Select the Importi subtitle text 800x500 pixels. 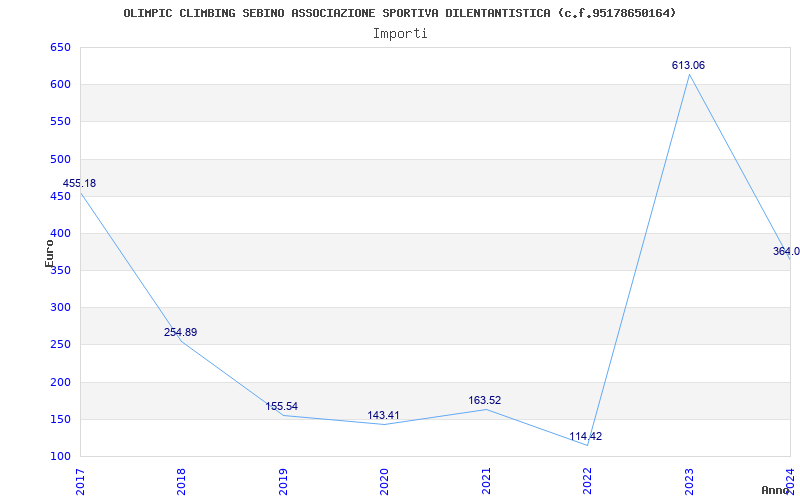pos(400,33)
